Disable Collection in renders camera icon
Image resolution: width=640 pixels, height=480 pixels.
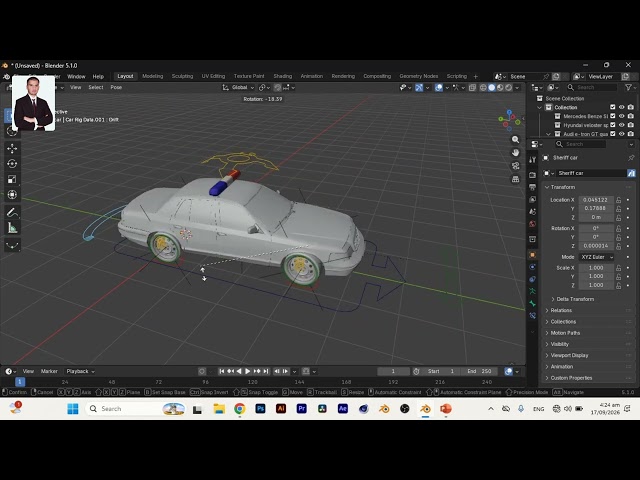coord(631,107)
